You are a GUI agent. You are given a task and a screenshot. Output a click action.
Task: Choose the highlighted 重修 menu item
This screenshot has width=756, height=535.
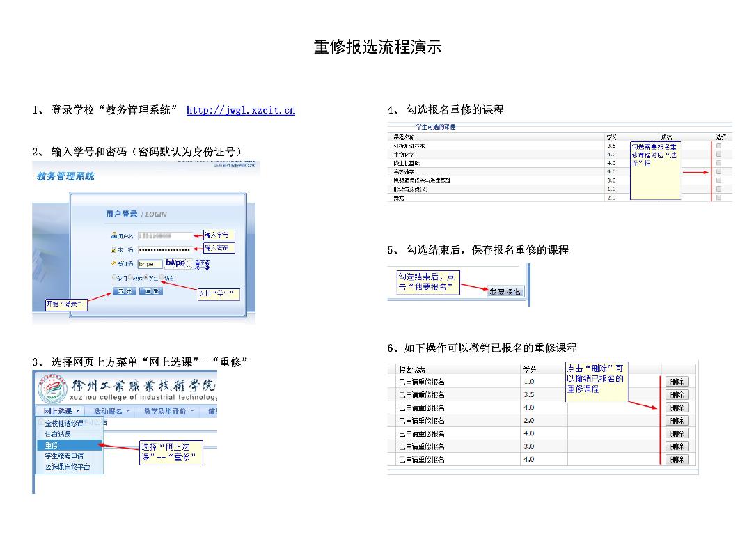point(70,445)
